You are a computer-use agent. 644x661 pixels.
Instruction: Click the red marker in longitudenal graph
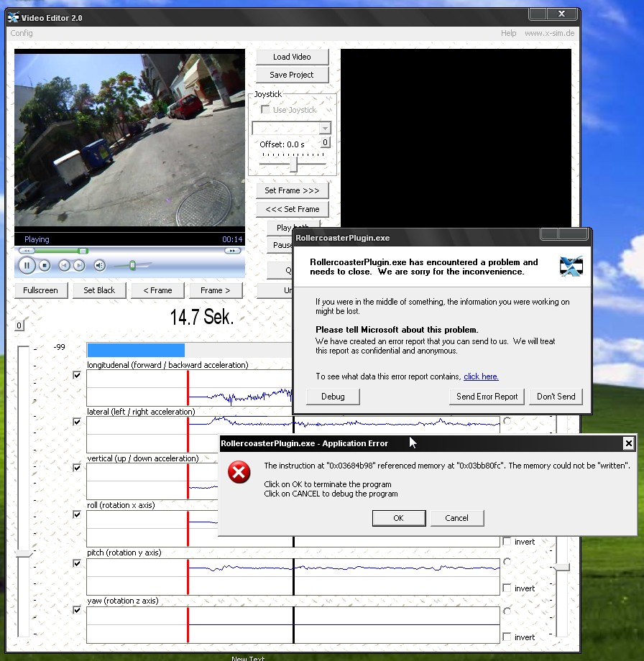188,388
